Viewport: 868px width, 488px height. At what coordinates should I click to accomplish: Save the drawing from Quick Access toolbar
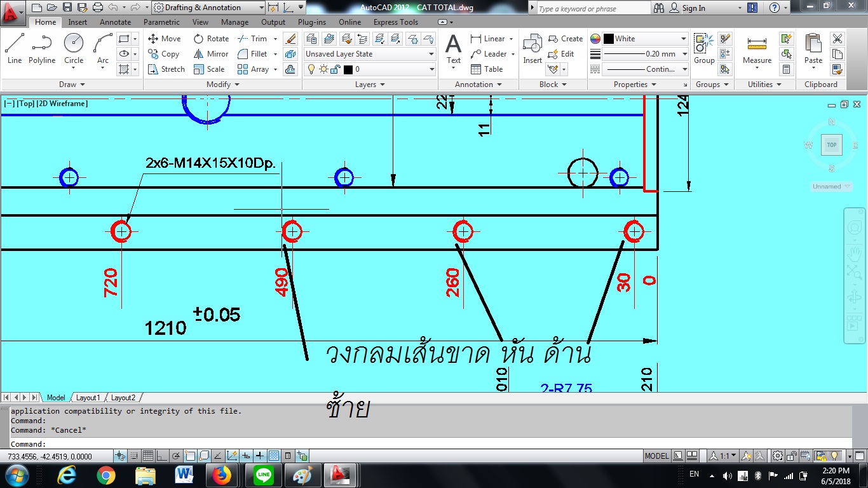(67, 8)
